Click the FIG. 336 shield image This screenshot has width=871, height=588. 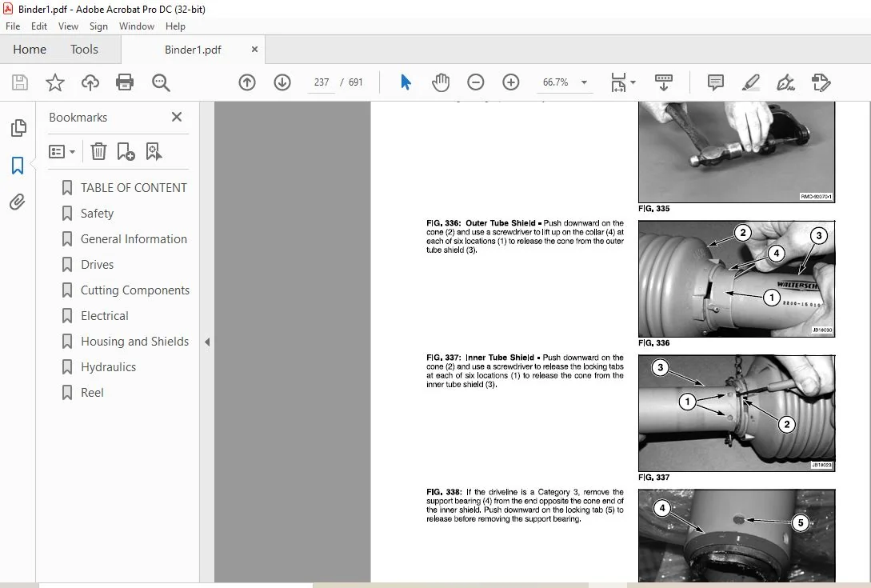point(737,279)
